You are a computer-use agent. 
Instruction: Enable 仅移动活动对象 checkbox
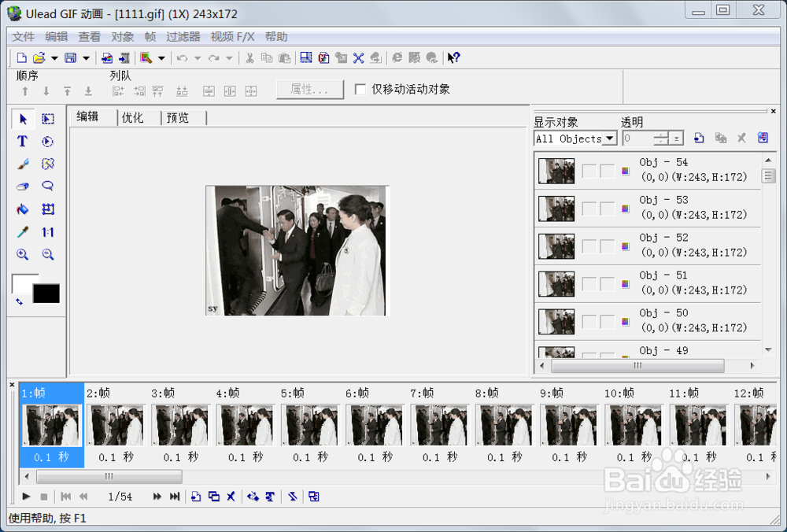click(360, 90)
